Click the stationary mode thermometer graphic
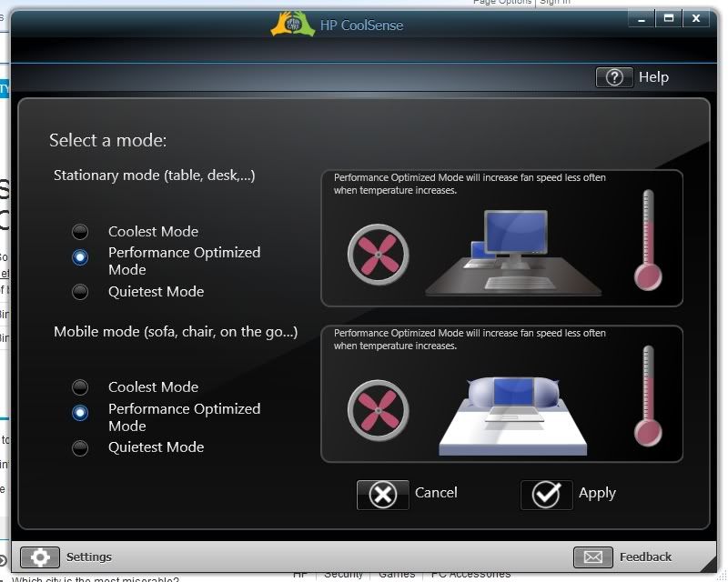Screen dimensions: 728x582 coord(648,240)
